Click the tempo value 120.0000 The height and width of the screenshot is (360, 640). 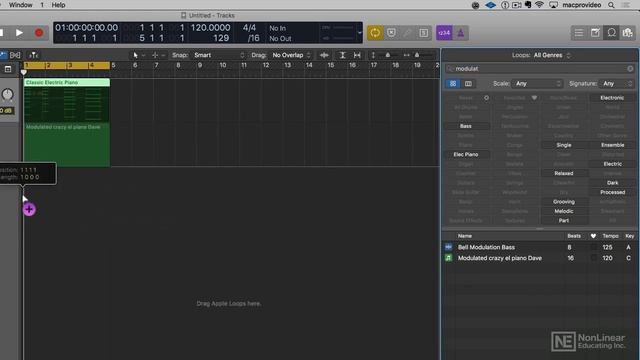(210, 28)
